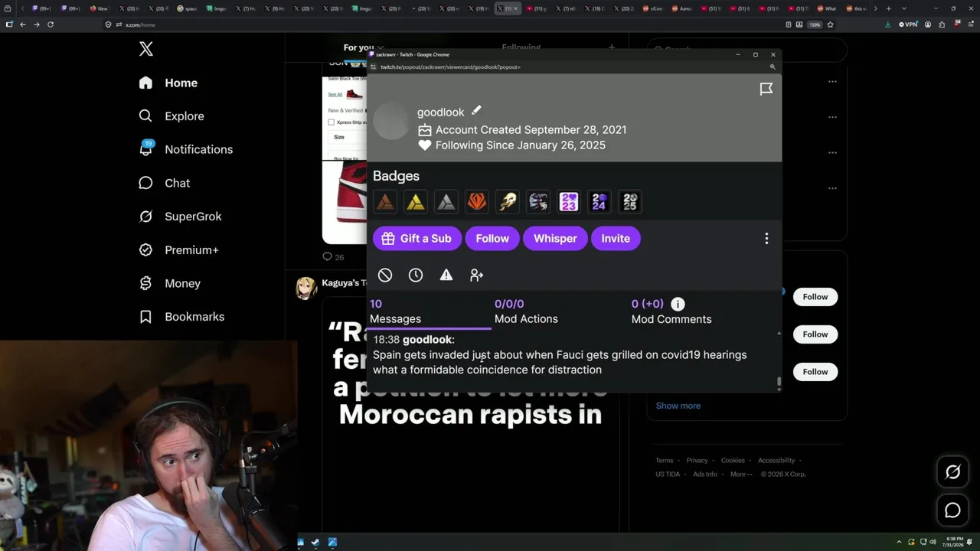Click the Notifications bell icon
980x551 pixels.
coord(145,149)
